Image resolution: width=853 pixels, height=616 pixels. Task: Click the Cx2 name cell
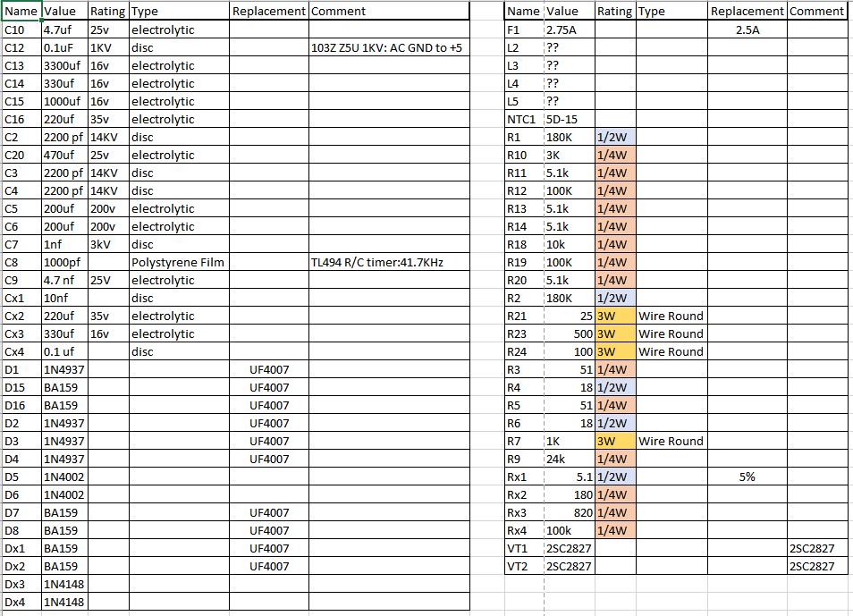click(x=22, y=316)
